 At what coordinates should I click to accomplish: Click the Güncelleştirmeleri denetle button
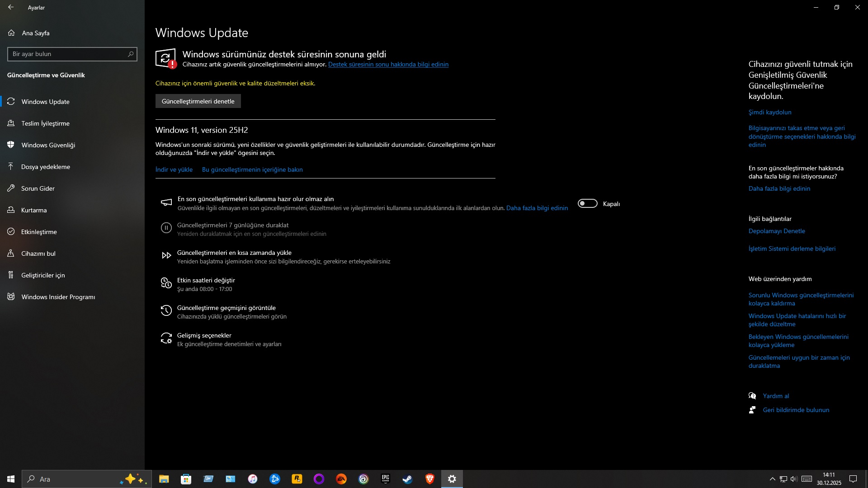198,101
